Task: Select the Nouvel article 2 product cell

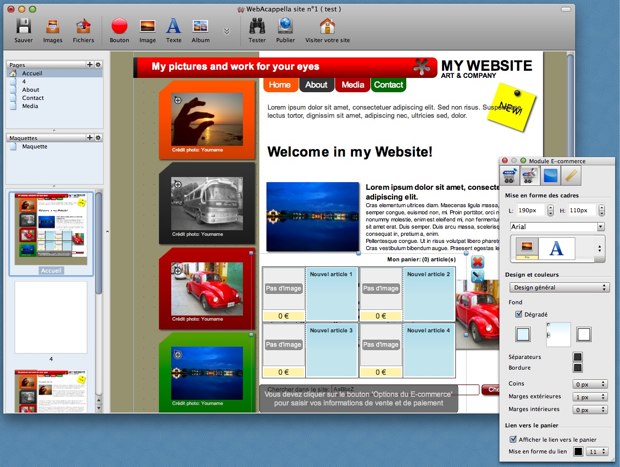Action: tap(429, 294)
